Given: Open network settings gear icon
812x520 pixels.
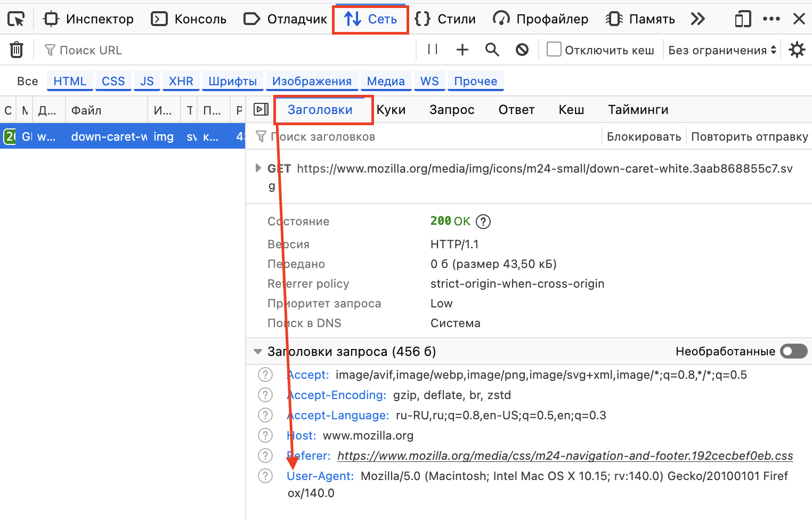Looking at the screenshot, I should point(797,50).
